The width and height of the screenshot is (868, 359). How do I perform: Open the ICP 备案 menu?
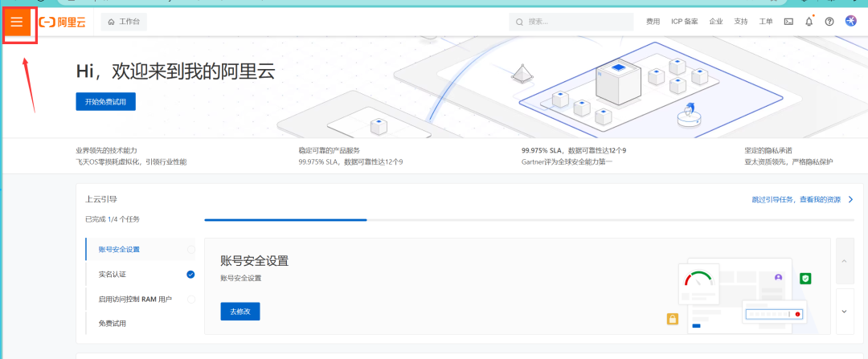point(685,22)
